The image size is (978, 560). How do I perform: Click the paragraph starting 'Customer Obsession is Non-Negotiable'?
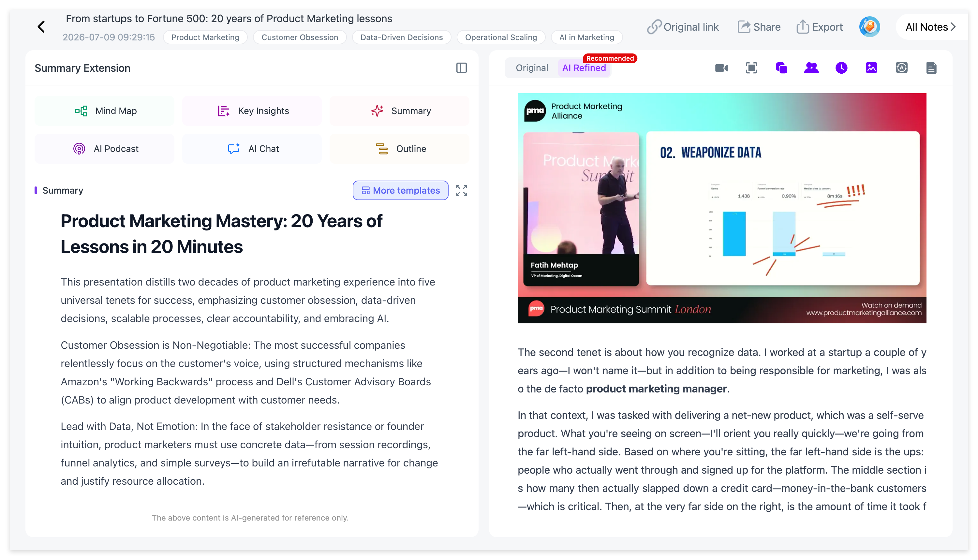coord(246,373)
